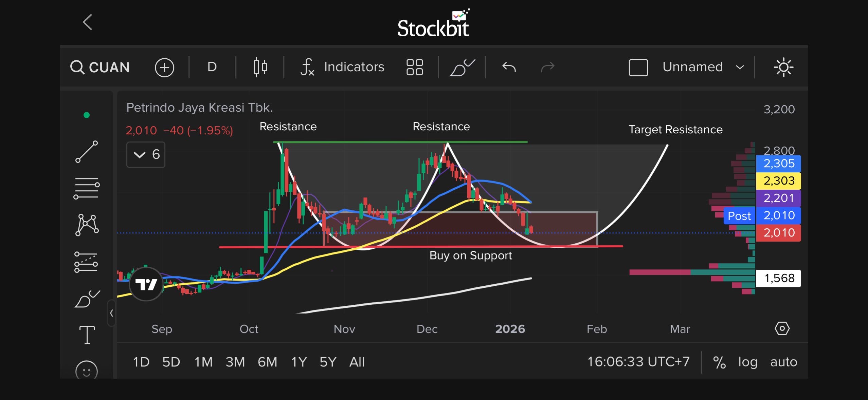Select the brush tool in sidebar
Viewport: 868px width, 400px height.
click(87, 299)
